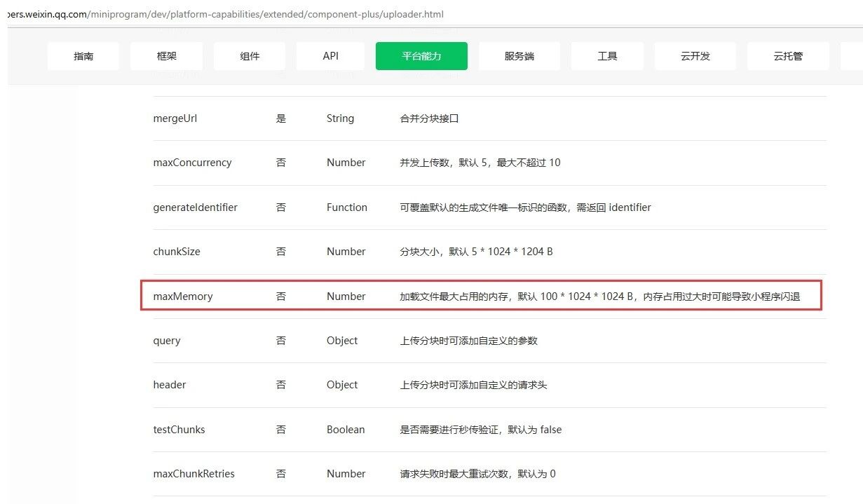This screenshot has height=504, width=863.
Task: Click the Number type of chunkSize
Action: click(346, 252)
